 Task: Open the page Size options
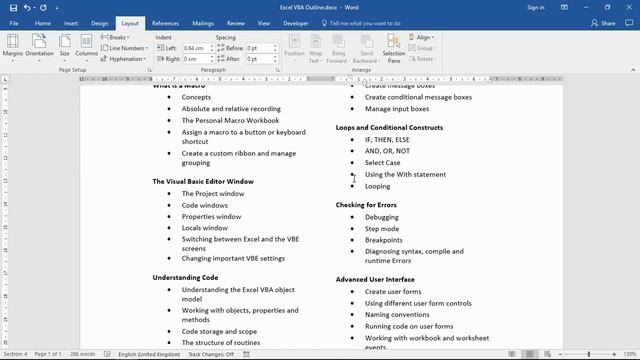point(64,48)
